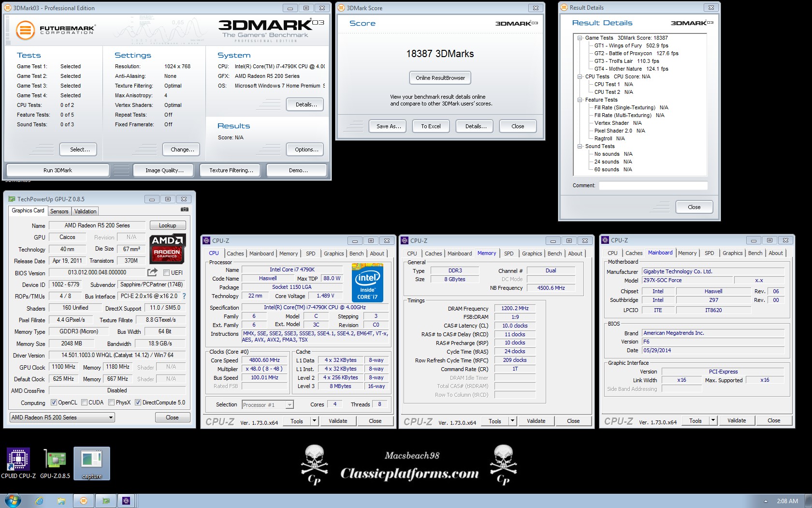
Task: Open the Processor #1 selection dropdown
Action: coord(268,404)
